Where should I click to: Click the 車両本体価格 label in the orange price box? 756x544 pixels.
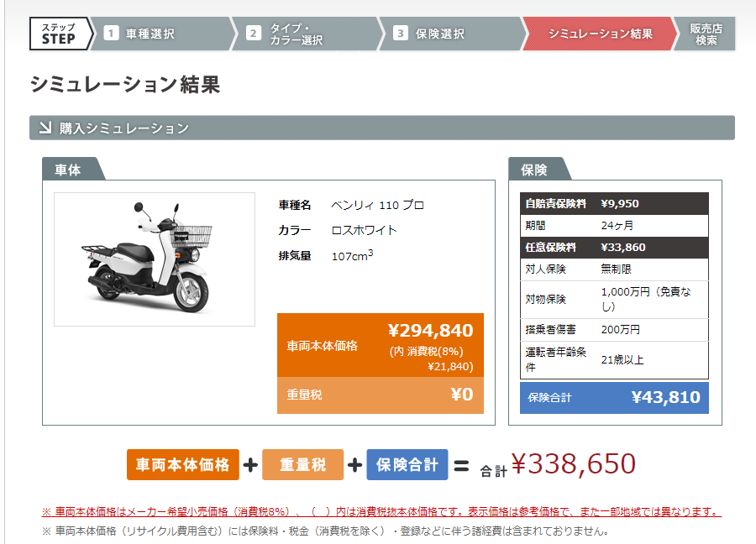[x=322, y=346]
